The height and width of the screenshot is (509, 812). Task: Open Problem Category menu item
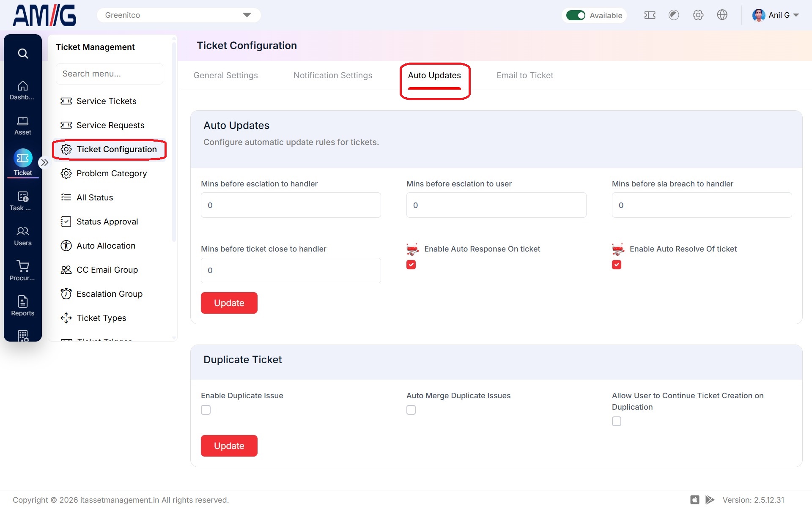coord(110,173)
